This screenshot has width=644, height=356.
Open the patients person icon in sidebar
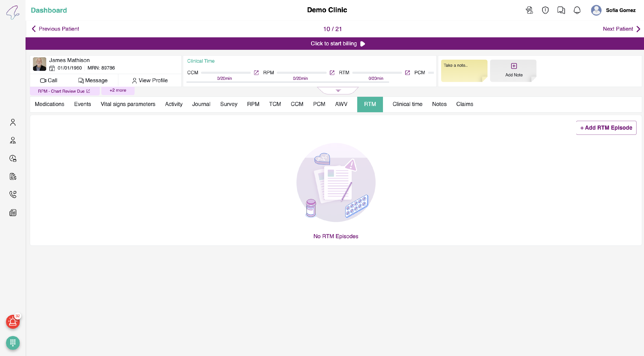point(13,122)
